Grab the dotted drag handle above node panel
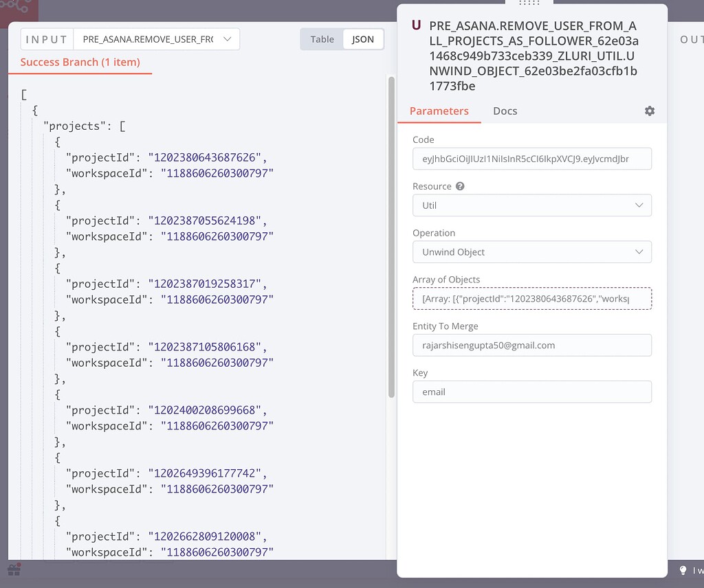Image resolution: width=704 pixels, height=588 pixels. coord(529,3)
